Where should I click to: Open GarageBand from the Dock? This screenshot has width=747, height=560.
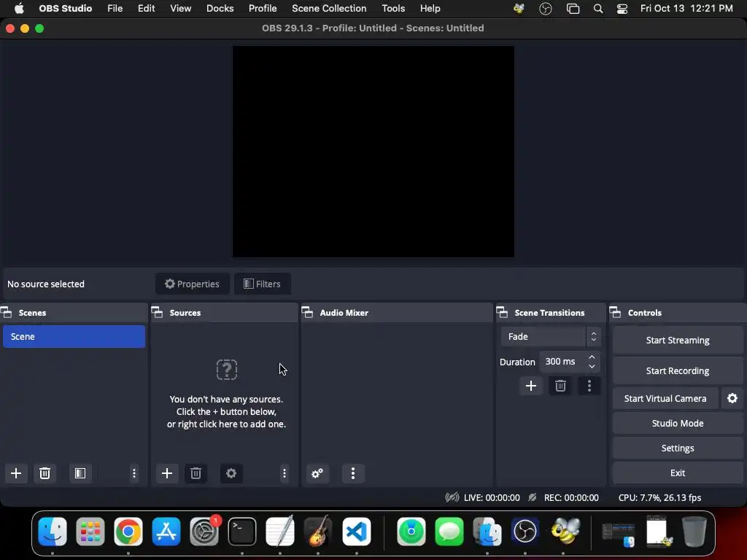click(318, 532)
